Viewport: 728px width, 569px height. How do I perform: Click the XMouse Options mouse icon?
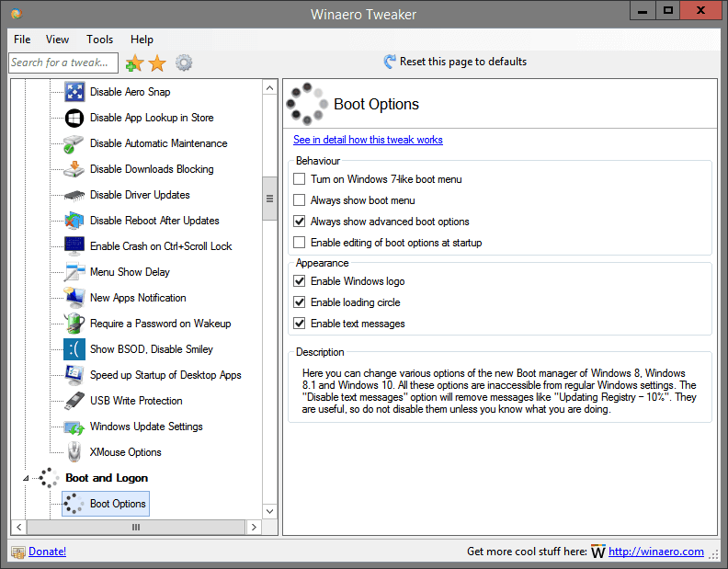point(74,452)
